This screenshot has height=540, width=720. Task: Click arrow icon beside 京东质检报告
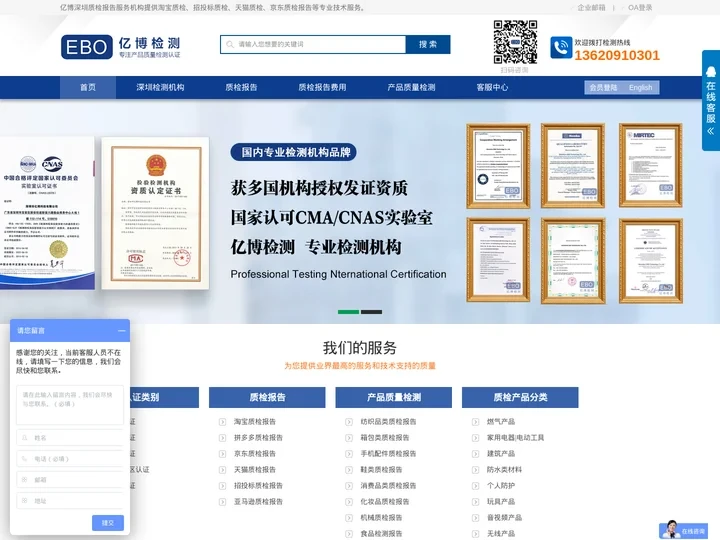222,454
